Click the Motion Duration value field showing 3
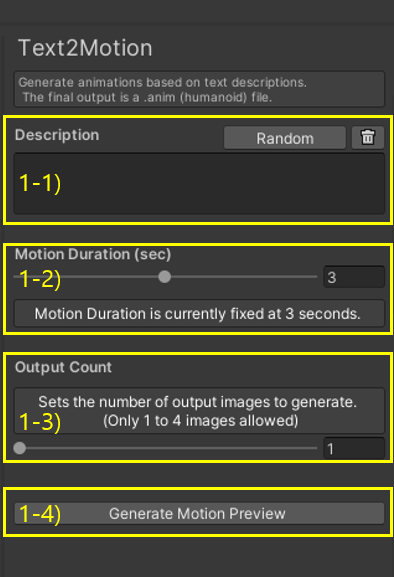This screenshot has width=394, height=577. point(354,277)
